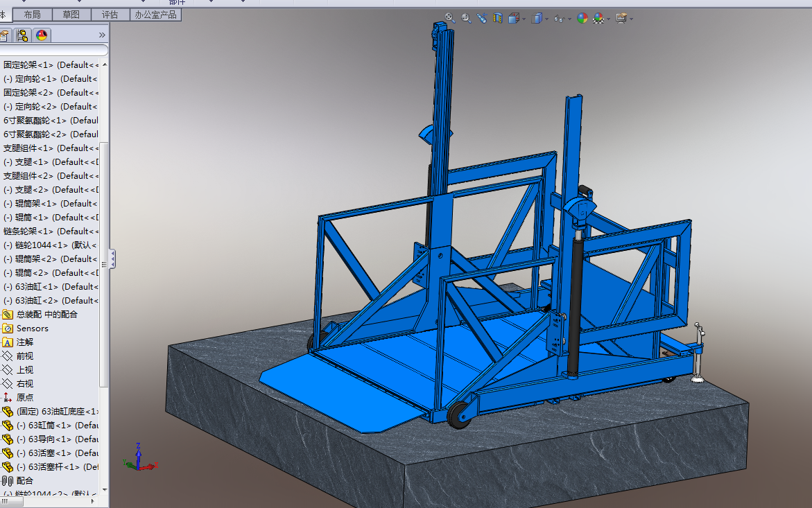The image size is (812, 508).
Task: Open the Hide/Show Items dropdown arrow
Action: coord(569,19)
